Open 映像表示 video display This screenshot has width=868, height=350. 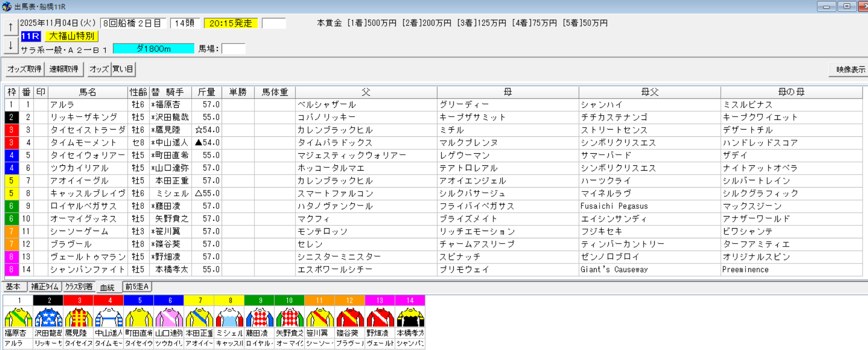[850, 70]
